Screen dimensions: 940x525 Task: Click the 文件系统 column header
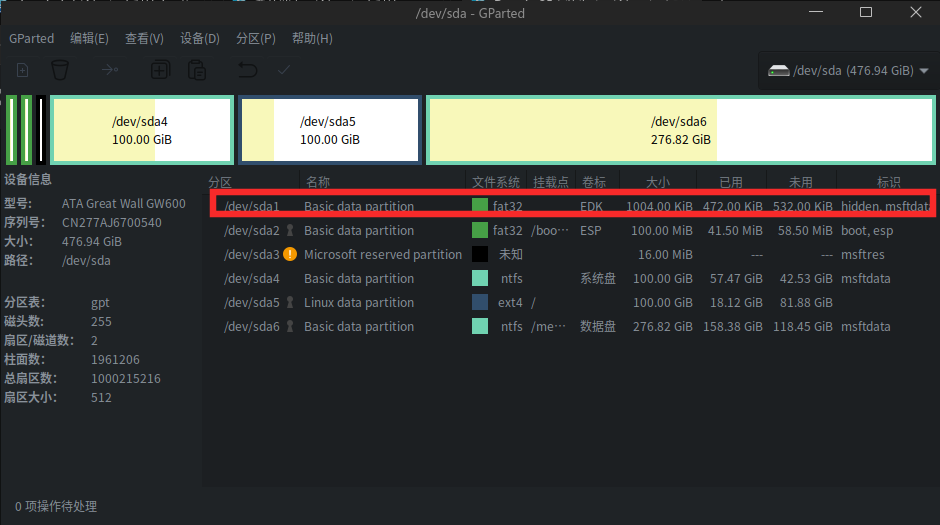496,182
